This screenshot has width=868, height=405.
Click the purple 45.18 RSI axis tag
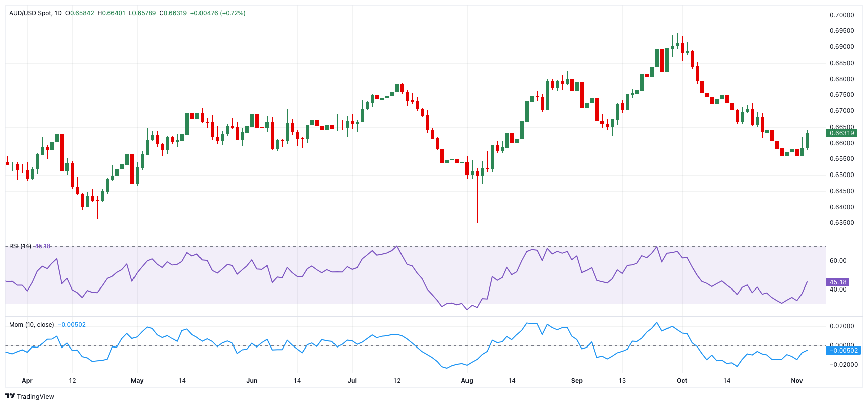point(838,282)
